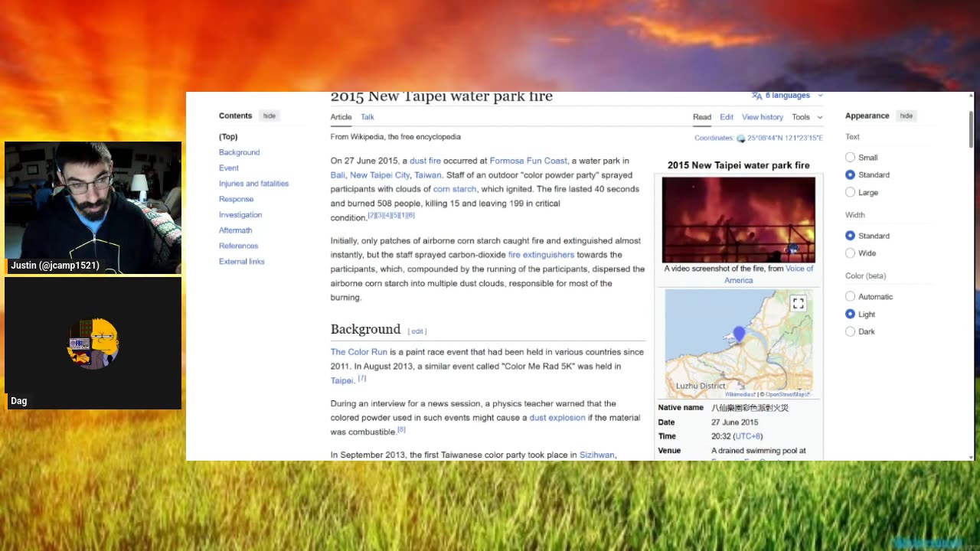The height and width of the screenshot is (551, 980).
Task: Open reference [8] citation after combustible
Action: click(401, 430)
